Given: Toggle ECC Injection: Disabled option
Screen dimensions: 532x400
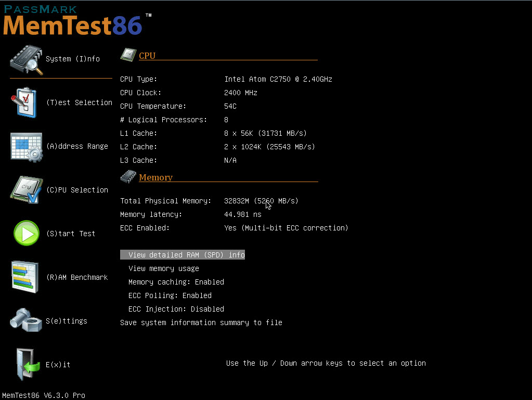Looking at the screenshot, I should coord(176,309).
